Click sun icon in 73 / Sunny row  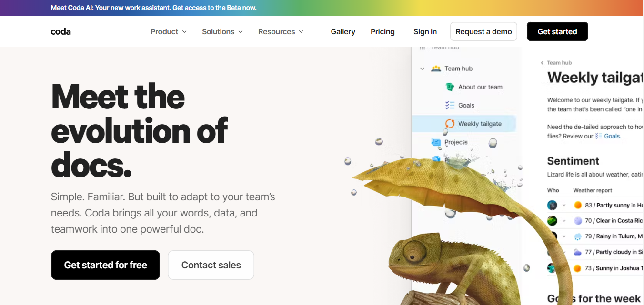578,268
